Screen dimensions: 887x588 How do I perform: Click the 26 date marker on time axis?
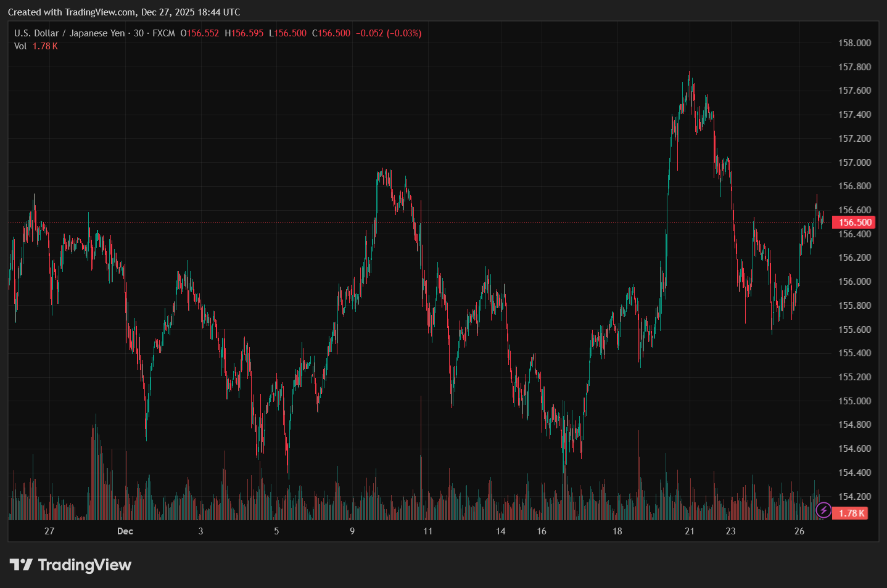click(799, 531)
